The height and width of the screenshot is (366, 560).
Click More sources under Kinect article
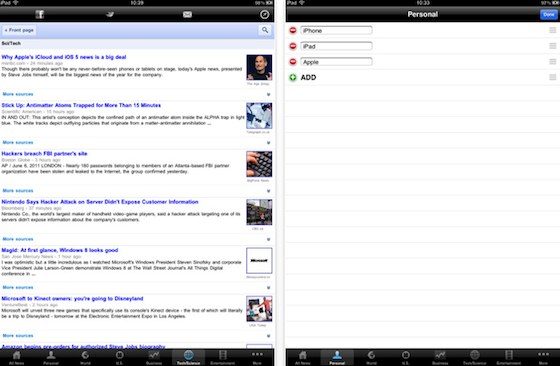point(18,336)
